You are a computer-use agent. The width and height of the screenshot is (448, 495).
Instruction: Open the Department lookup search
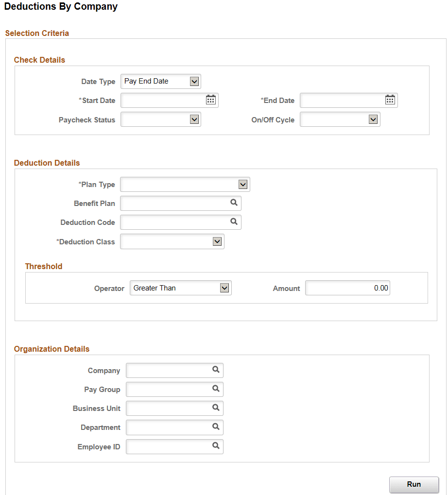pos(215,427)
